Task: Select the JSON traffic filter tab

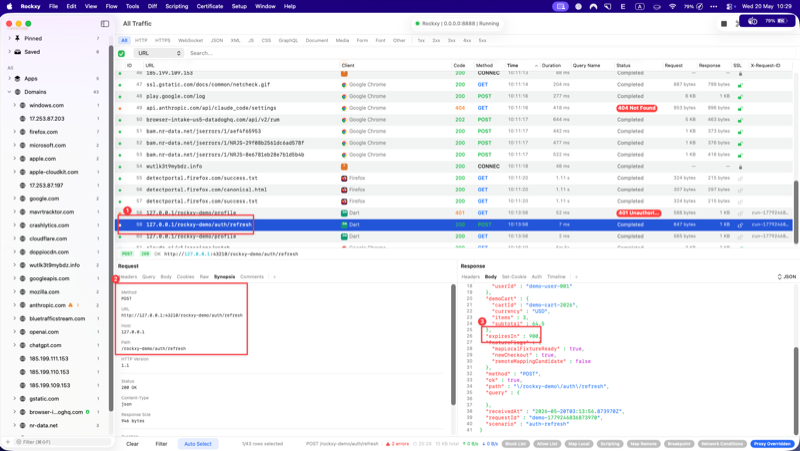Action: (217, 40)
